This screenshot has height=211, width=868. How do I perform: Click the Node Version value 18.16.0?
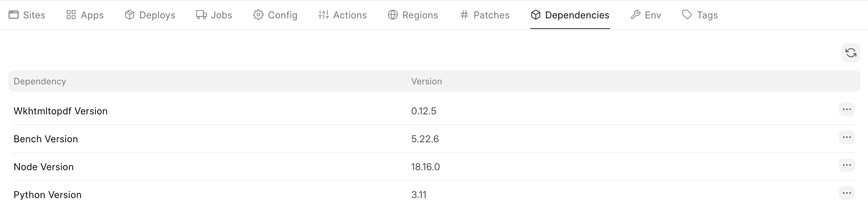coord(425,167)
